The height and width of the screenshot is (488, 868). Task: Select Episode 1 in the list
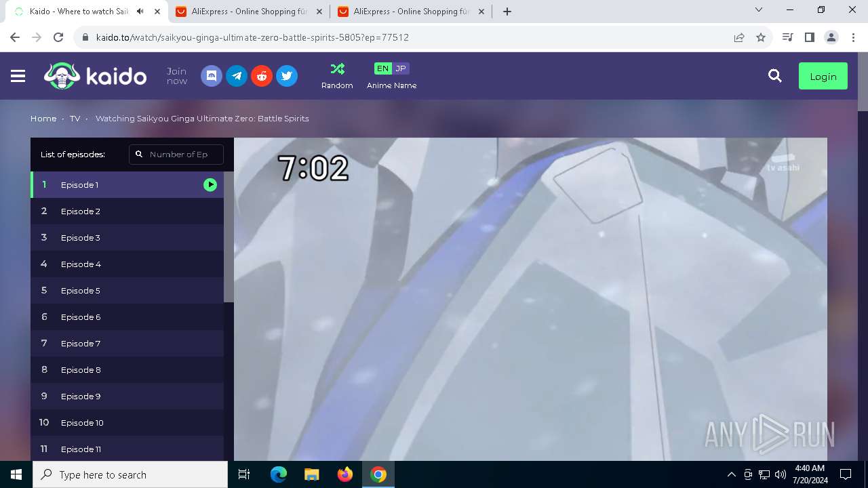click(127, 184)
